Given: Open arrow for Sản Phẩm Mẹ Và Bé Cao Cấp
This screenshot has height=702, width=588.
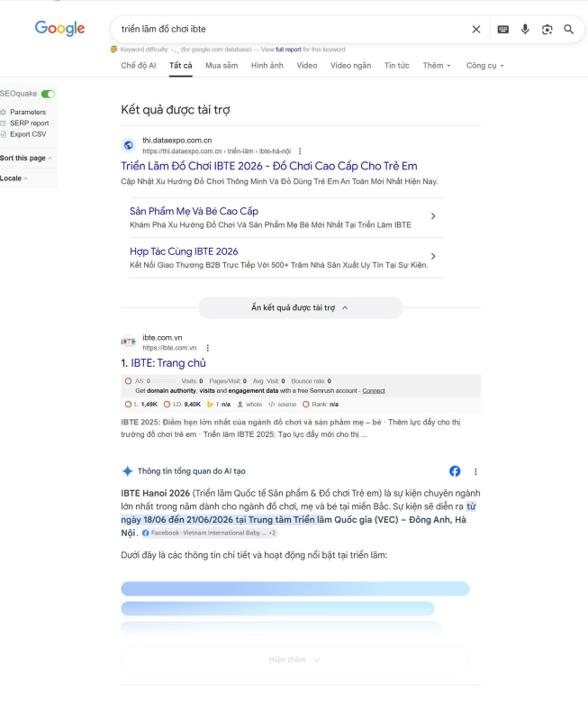Looking at the screenshot, I should click(433, 215).
